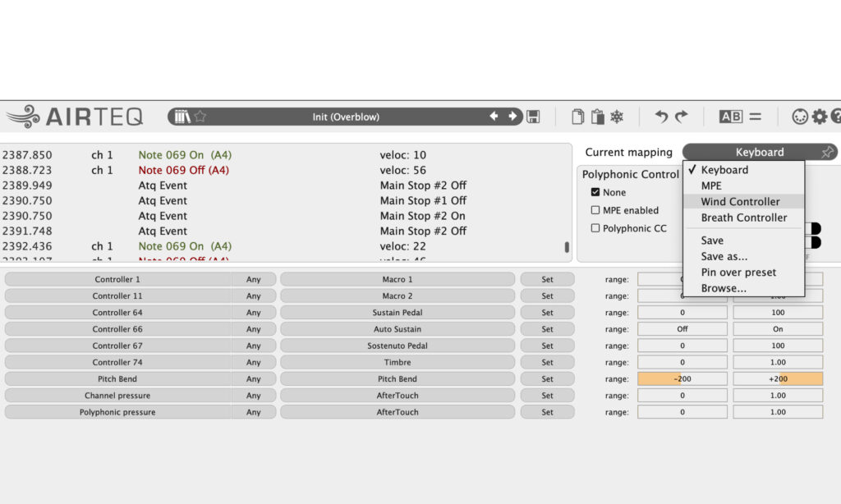Click Set for the Sostenuto Pedal row
This screenshot has height=504, width=841.
coord(547,346)
